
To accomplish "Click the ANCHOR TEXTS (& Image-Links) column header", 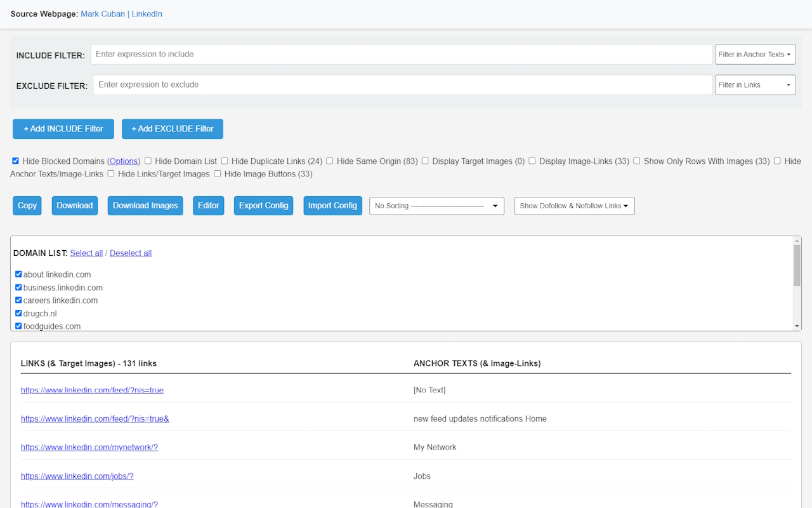I will 477,364.
